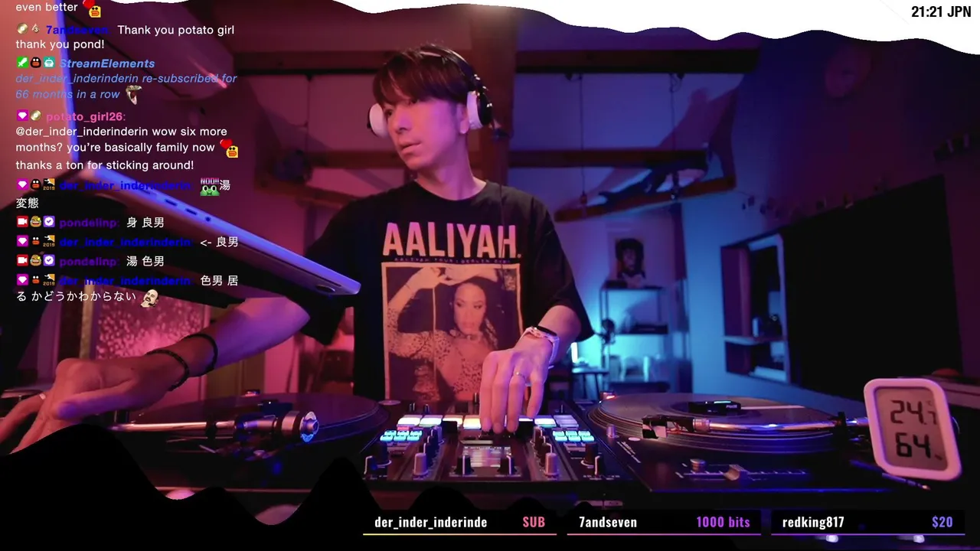Click the red camera badge in the '湯 色男' row

point(22,261)
